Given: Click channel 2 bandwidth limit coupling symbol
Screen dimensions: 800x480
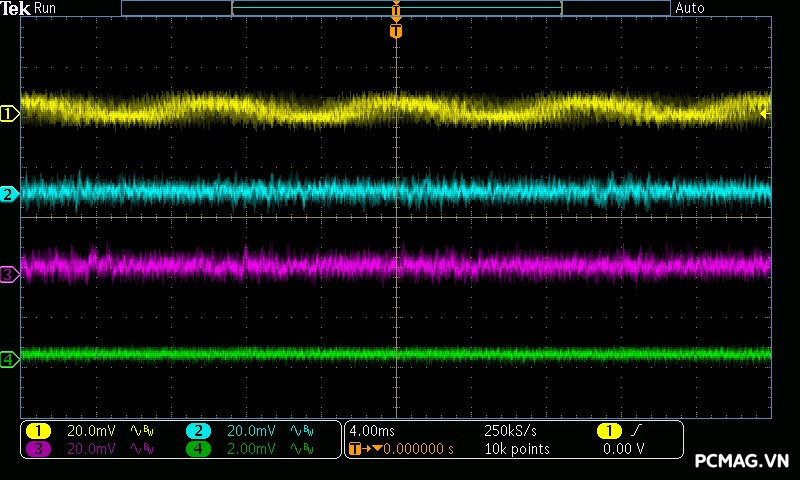Looking at the screenshot, I should (300, 431).
